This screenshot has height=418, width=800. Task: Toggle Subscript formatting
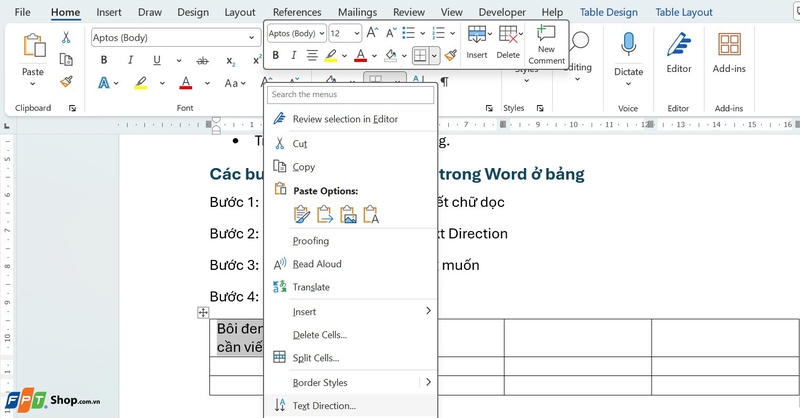(231, 61)
